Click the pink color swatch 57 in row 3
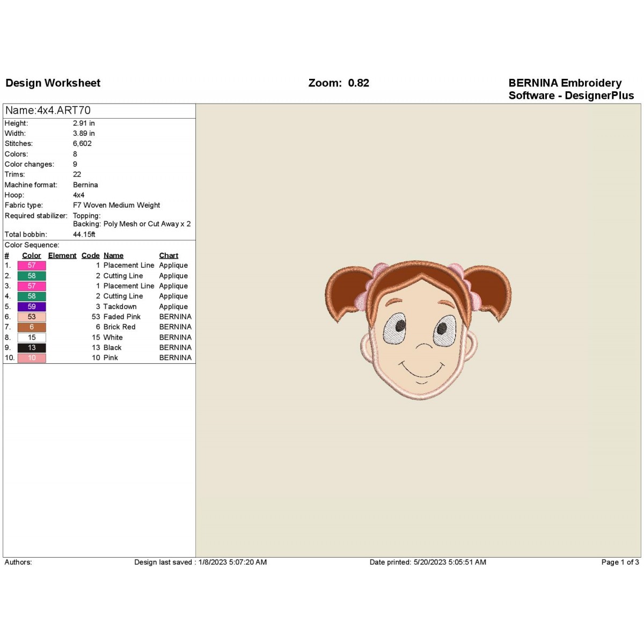This screenshot has height=644, width=644. pyautogui.click(x=32, y=286)
